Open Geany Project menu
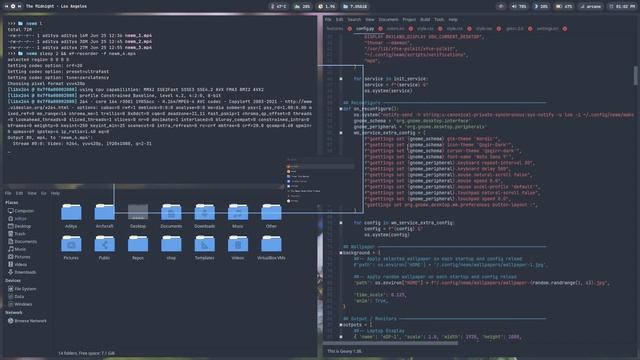Image resolution: width=640 pixels, height=360 pixels. (x=409, y=20)
